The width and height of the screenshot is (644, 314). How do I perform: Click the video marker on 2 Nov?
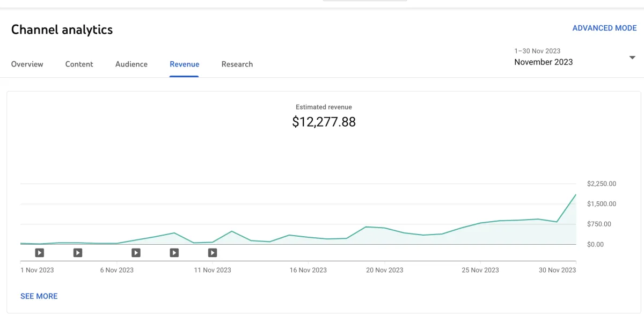click(40, 252)
